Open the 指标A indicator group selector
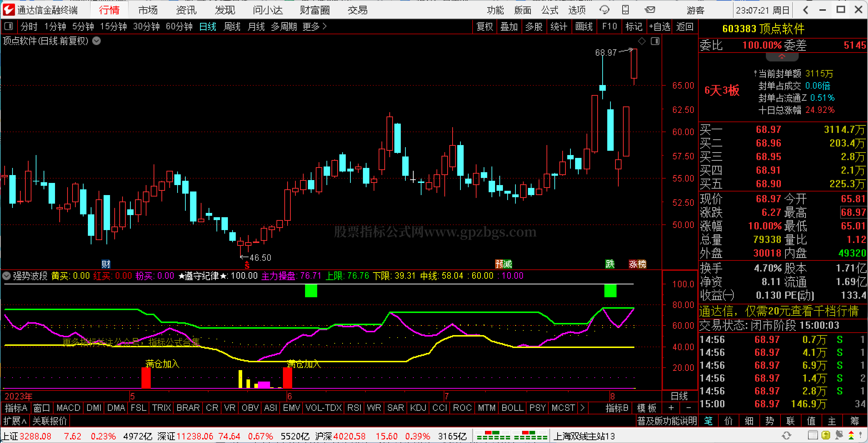 16,408
